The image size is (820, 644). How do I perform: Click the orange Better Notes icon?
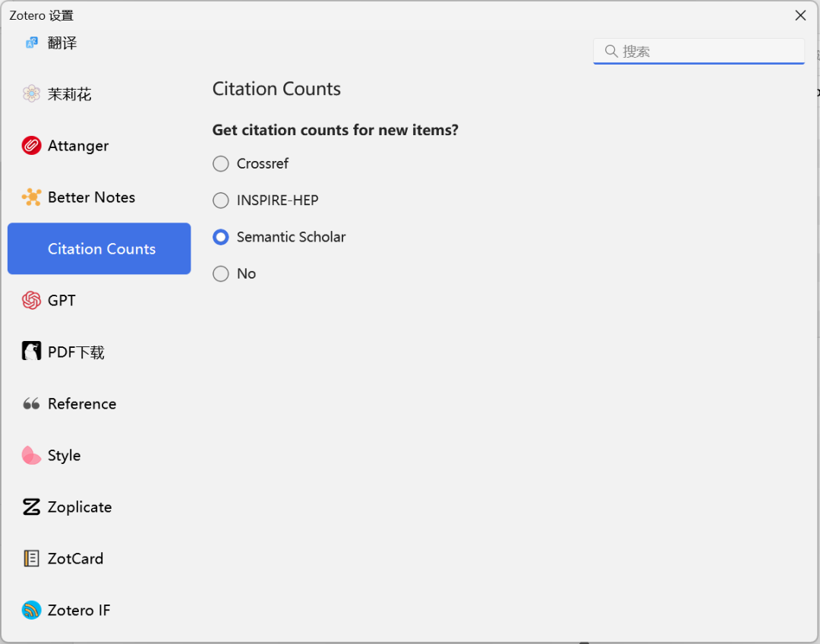coord(31,197)
